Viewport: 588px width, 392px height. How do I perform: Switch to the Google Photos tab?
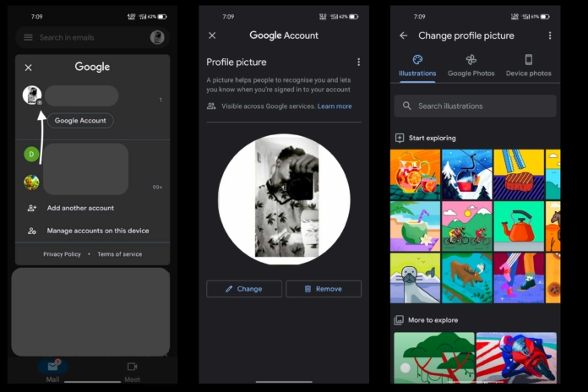471,66
